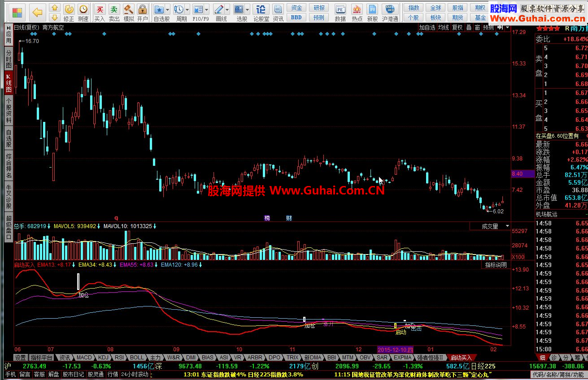
Task: Click the 板块 sector button
Action: click(x=436, y=17)
